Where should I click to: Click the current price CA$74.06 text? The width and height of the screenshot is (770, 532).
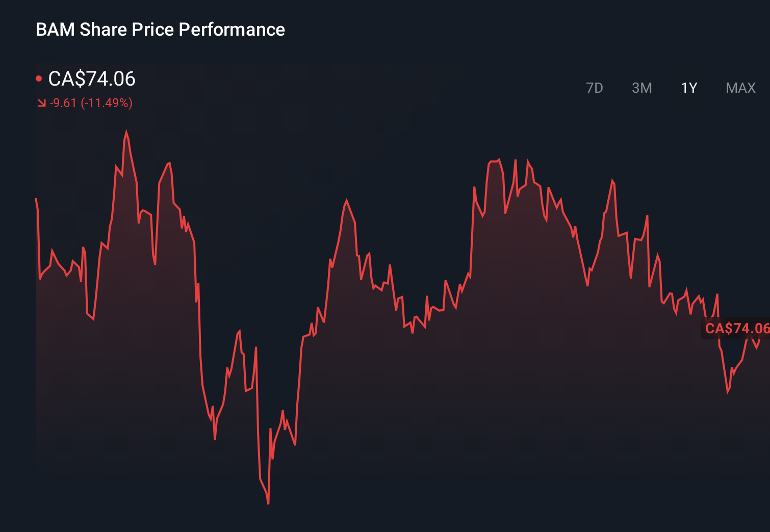(92, 79)
